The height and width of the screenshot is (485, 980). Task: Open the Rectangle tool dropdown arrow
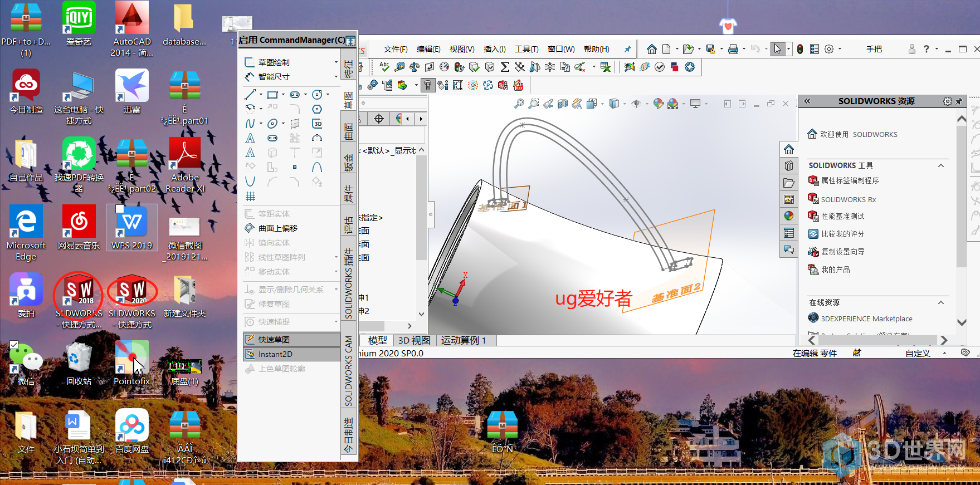click(x=283, y=95)
